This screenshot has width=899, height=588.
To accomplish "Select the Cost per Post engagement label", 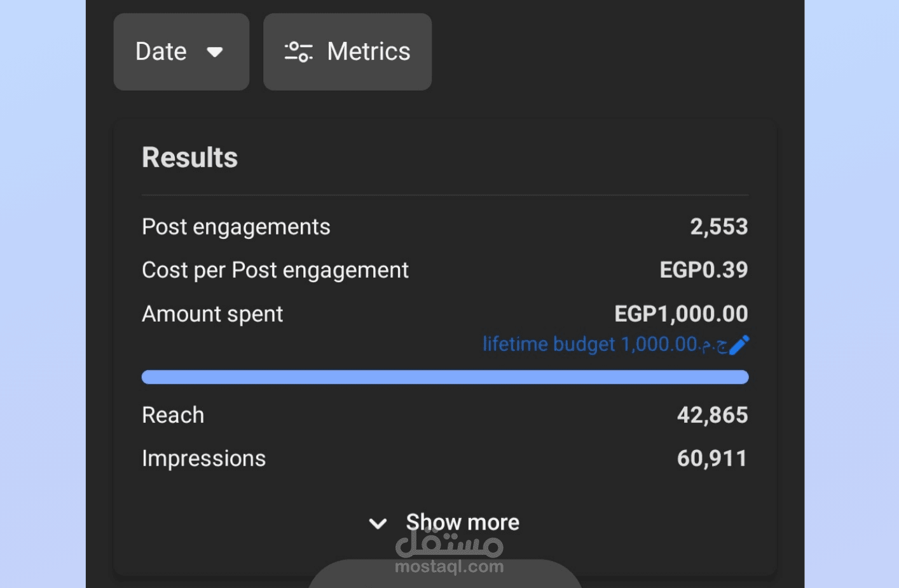I will click(275, 270).
